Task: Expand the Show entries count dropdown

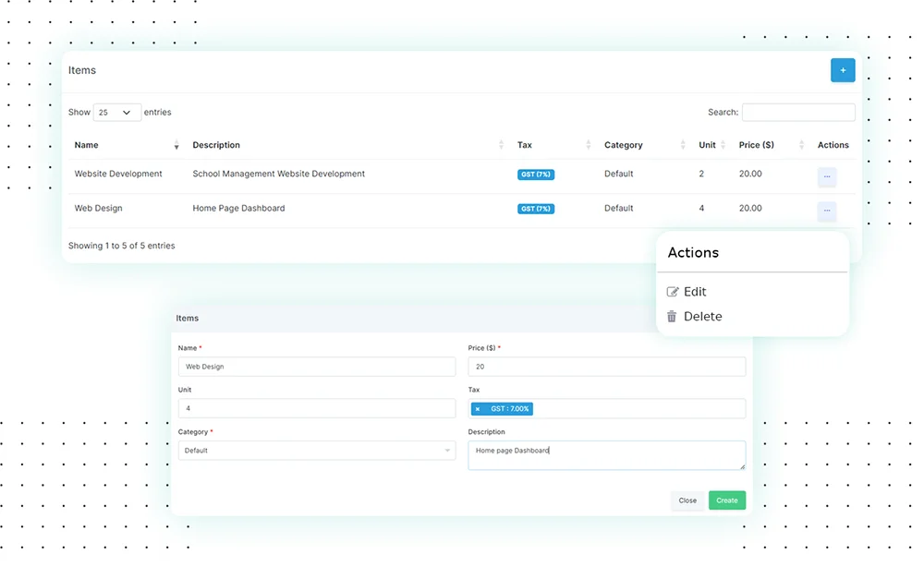Action: click(x=116, y=113)
